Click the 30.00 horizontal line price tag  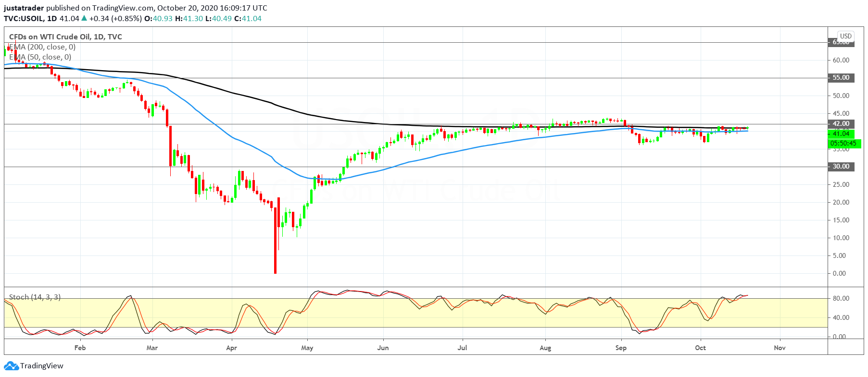point(841,167)
